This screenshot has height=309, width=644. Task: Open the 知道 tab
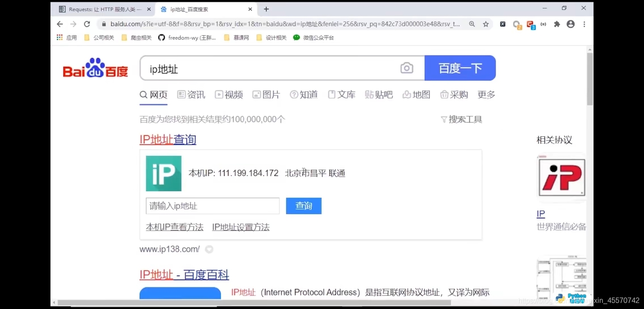coord(304,95)
